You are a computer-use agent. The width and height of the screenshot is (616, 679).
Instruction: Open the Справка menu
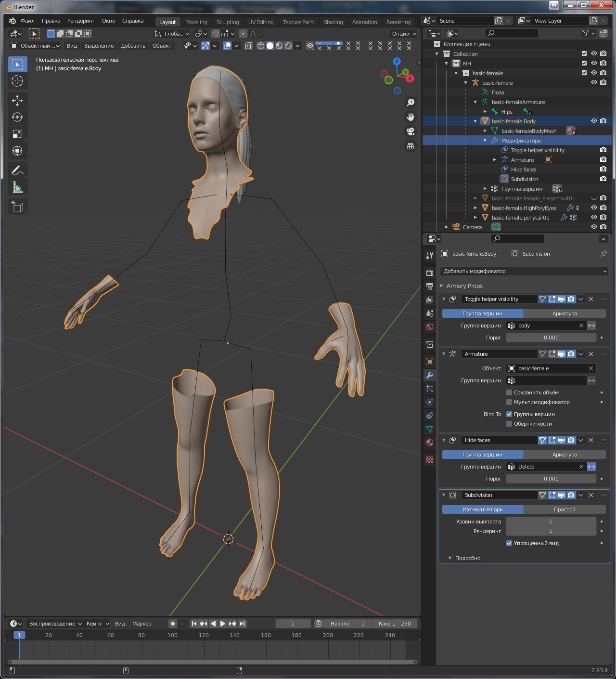133,21
